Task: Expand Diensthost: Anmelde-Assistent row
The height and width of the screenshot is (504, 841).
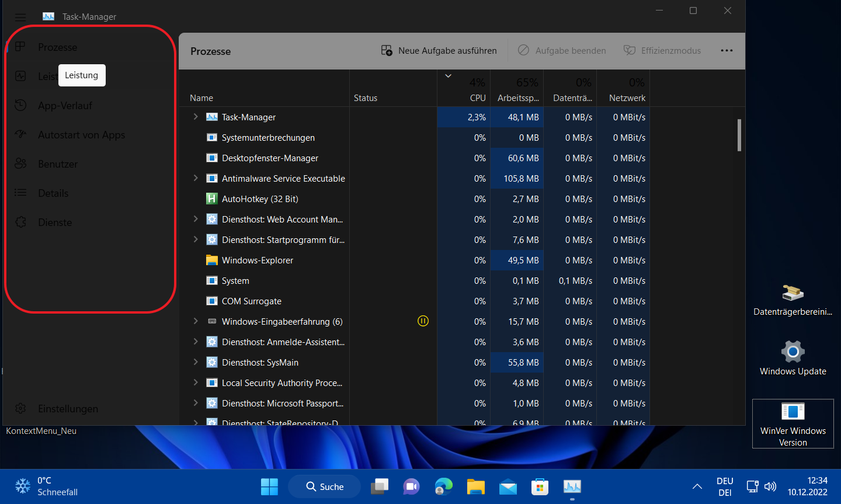Action: [x=196, y=342]
